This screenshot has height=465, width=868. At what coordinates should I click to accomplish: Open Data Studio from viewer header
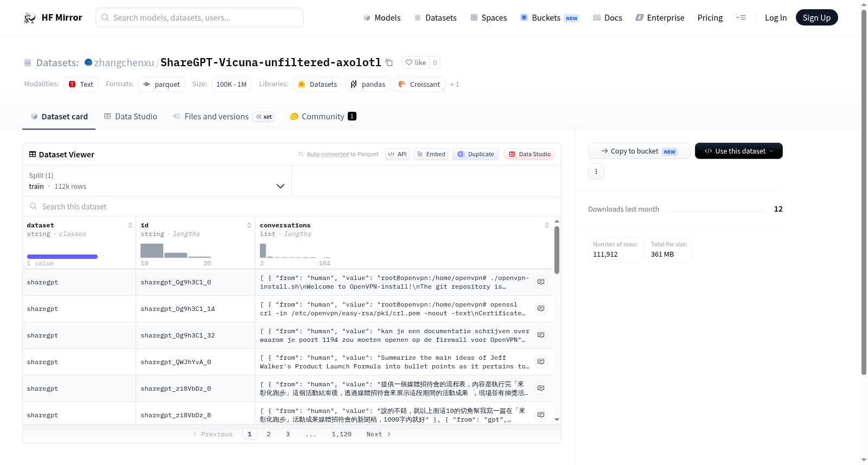[x=529, y=154]
